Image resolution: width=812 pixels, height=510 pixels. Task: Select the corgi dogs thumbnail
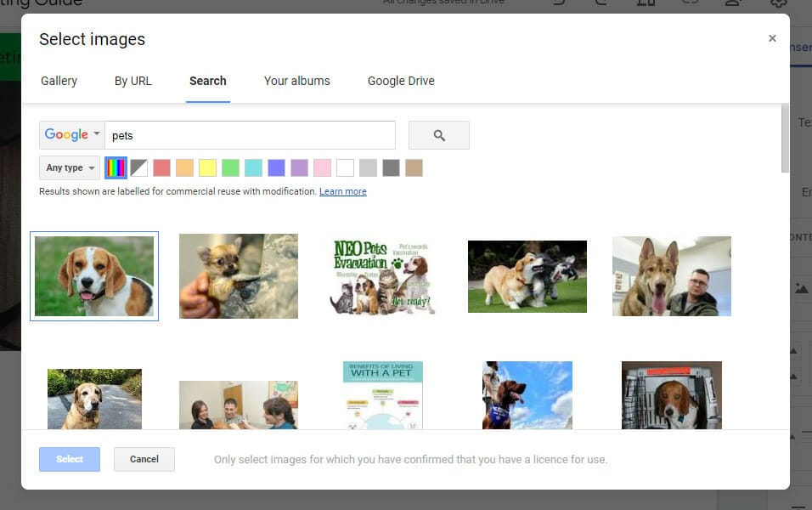click(x=527, y=276)
